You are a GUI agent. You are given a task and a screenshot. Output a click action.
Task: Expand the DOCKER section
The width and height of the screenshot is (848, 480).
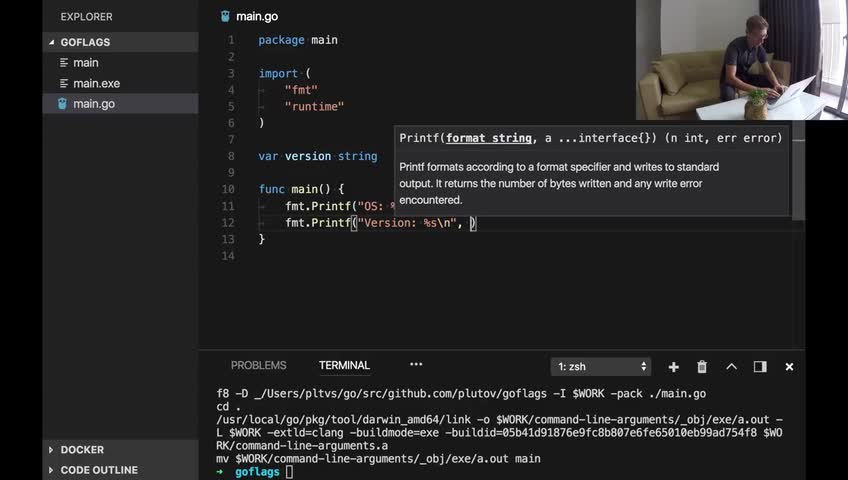click(x=120, y=450)
